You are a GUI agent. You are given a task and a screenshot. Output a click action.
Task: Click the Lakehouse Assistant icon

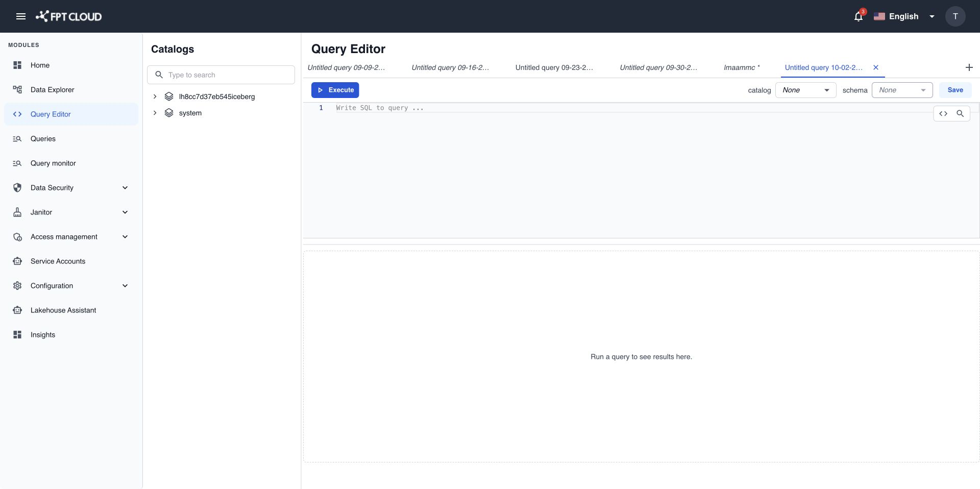[x=17, y=310]
